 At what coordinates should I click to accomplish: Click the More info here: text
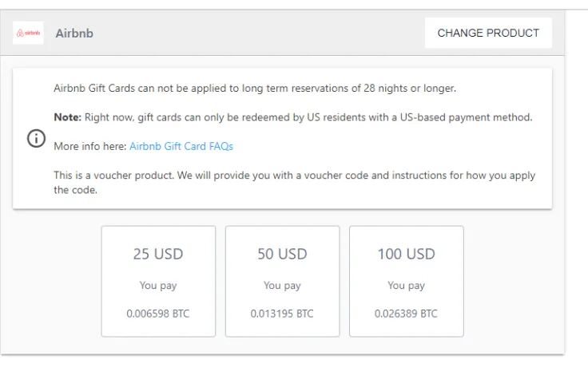pos(90,146)
